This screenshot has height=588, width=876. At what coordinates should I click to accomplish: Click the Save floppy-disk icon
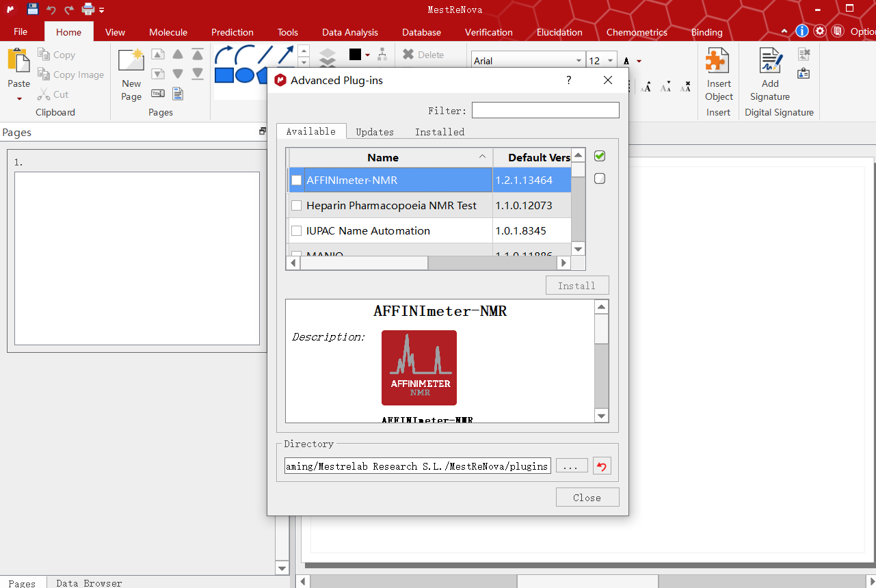coord(33,10)
